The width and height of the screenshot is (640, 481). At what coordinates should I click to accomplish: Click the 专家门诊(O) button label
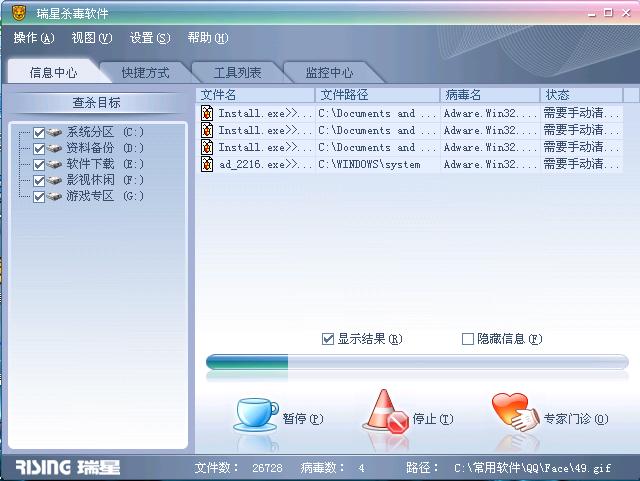(576, 419)
